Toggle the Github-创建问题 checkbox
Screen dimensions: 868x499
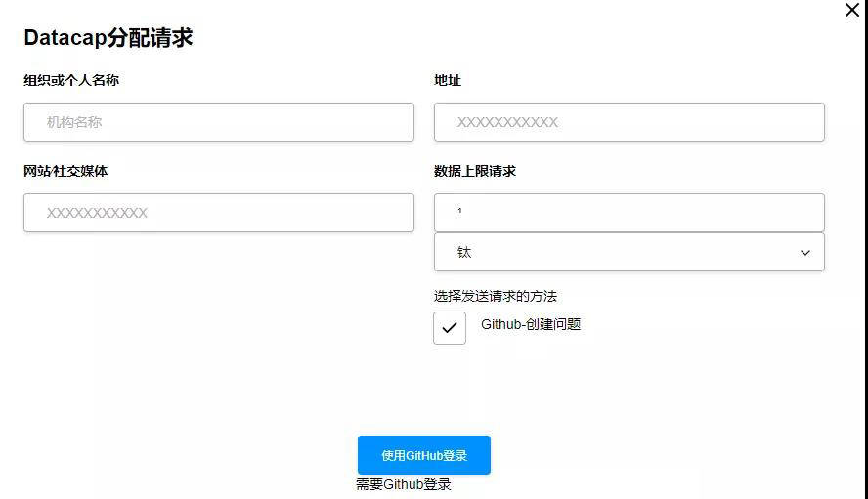click(x=450, y=328)
